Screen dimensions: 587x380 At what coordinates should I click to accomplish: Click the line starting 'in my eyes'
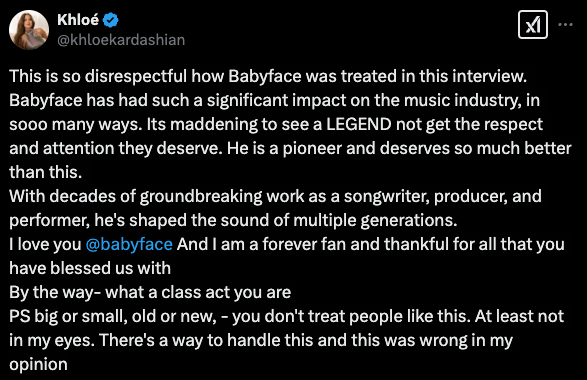pos(261,340)
